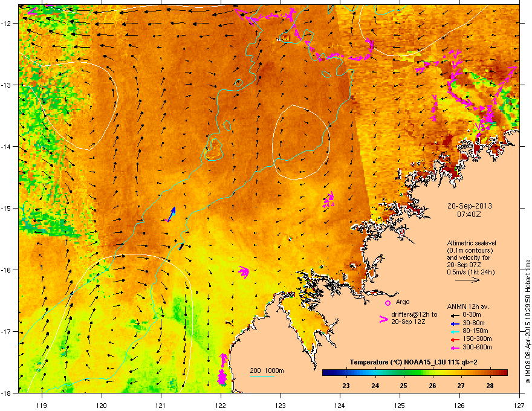Select the cyan 80-150m legend arrow
This screenshot has width=532, height=411.
(455, 331)
